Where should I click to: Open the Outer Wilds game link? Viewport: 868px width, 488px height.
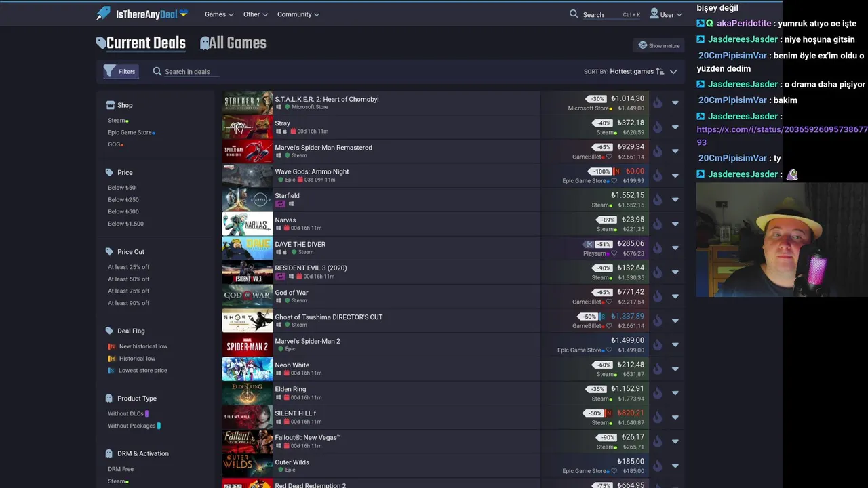point(292,462)
